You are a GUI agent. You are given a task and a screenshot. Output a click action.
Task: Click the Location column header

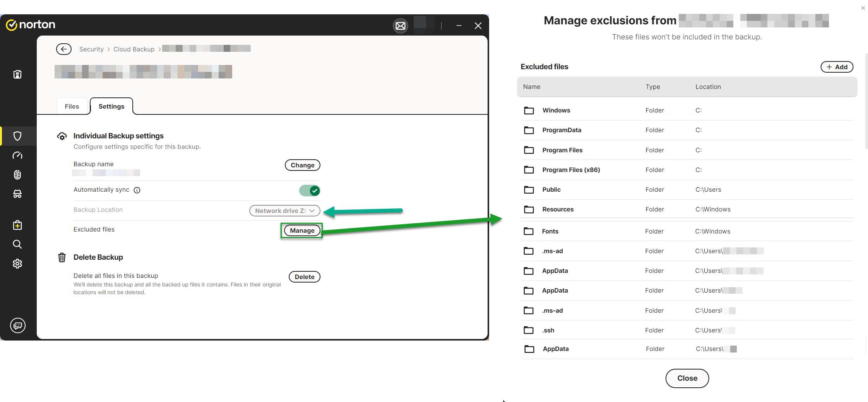tap(708, 87)
